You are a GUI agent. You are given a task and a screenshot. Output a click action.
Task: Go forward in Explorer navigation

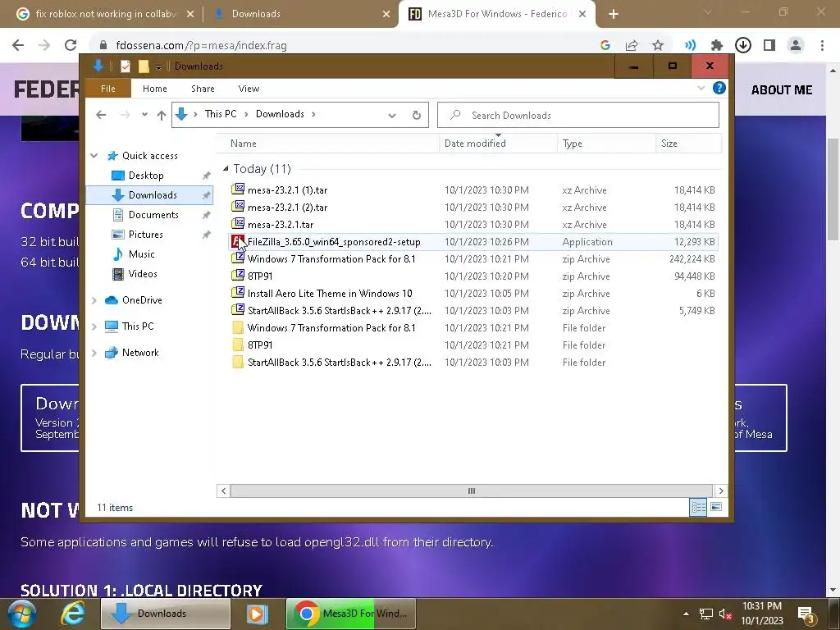click(125, 114)
